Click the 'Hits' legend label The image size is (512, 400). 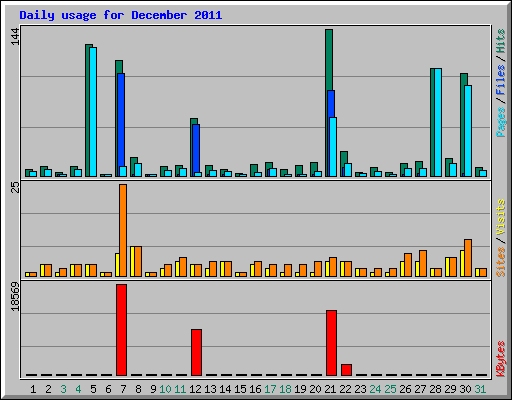pyautogui.click(x=501, y=41)
